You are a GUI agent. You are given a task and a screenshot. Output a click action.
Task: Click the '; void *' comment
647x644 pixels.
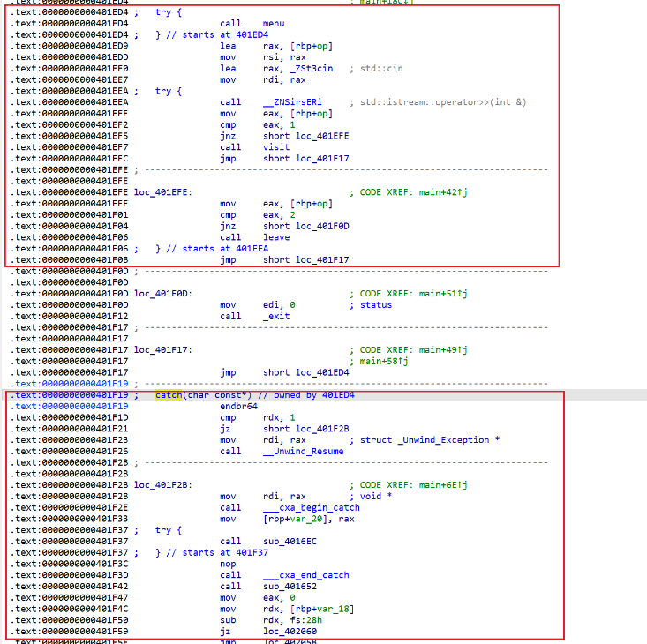pyautogui.click(x=371, y=497)
